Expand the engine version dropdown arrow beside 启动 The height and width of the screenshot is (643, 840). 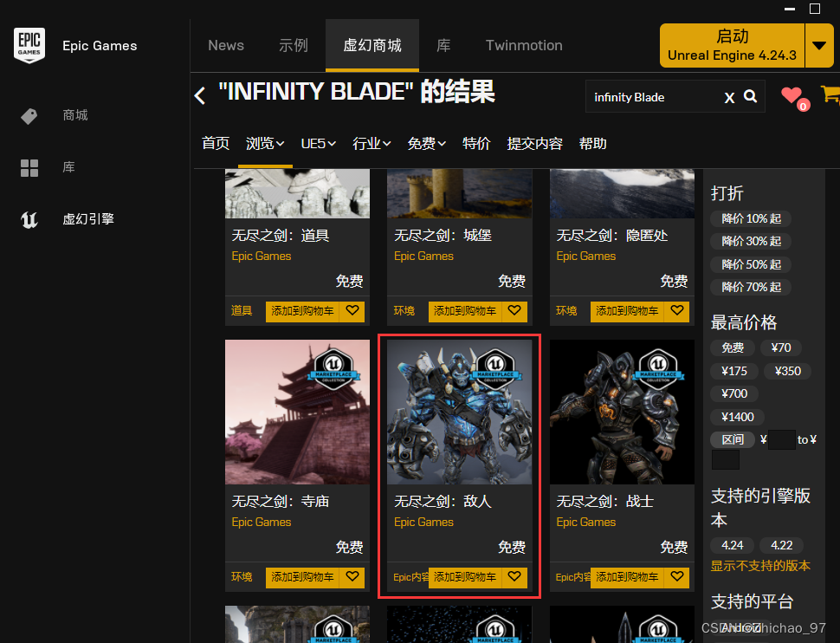pyautogui.click(x=818, y=46)
